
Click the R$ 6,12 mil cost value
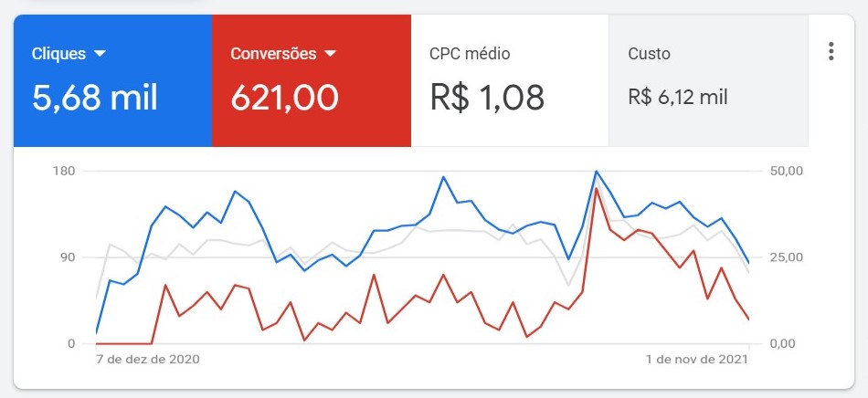[x=678, y=98]
